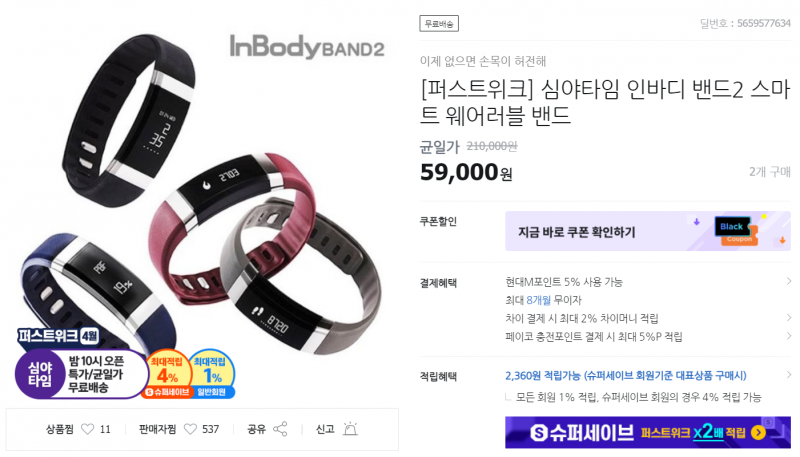
Task: Open the 공유 share icon
Action: [280, 429]
